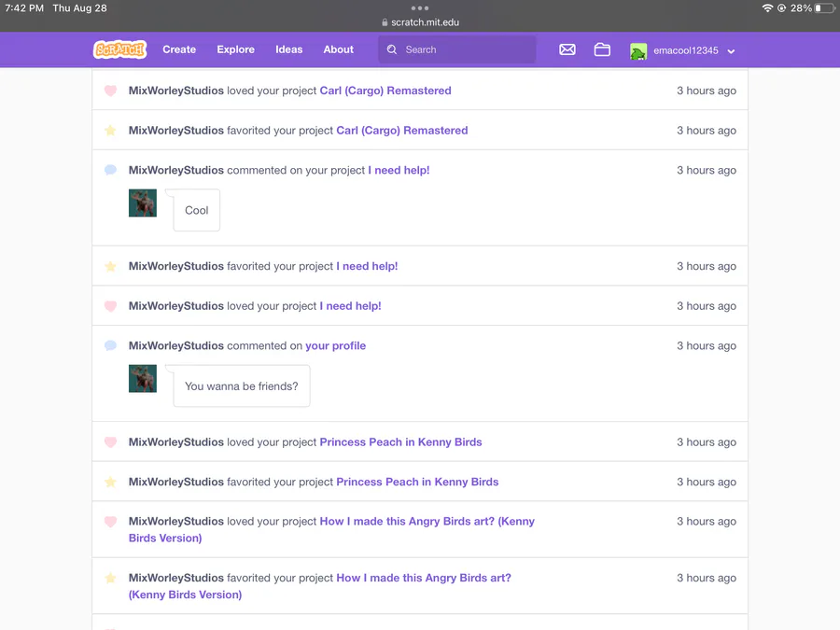Click '3 hours ago' on Carl (Cargo) loved row

point(707,91)
